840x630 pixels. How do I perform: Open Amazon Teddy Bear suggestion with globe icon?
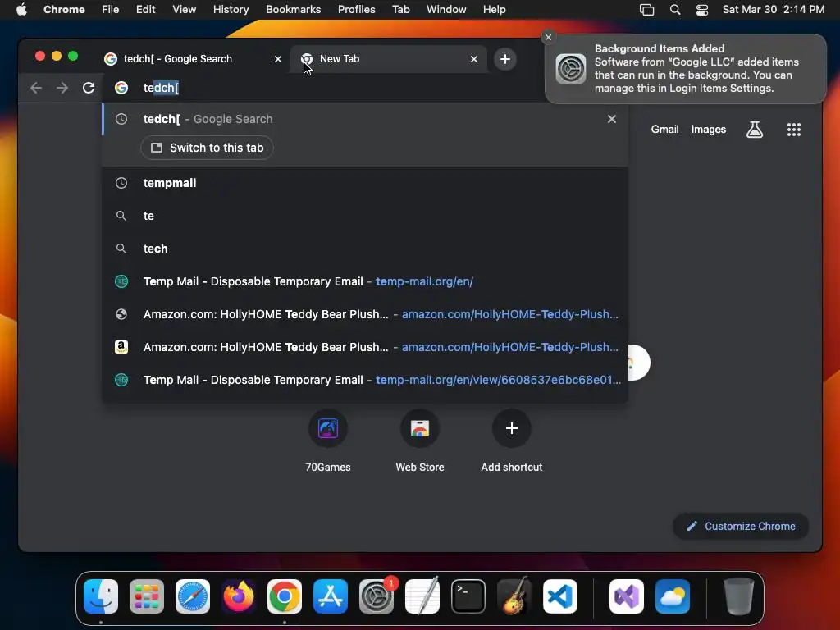point(365,314)
